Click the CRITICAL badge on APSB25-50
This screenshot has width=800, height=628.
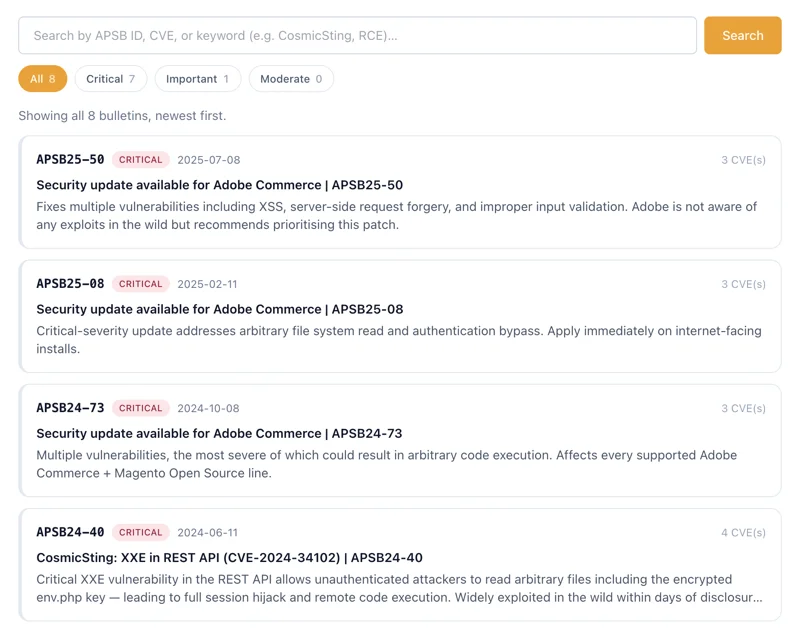[x=140, y=160]
